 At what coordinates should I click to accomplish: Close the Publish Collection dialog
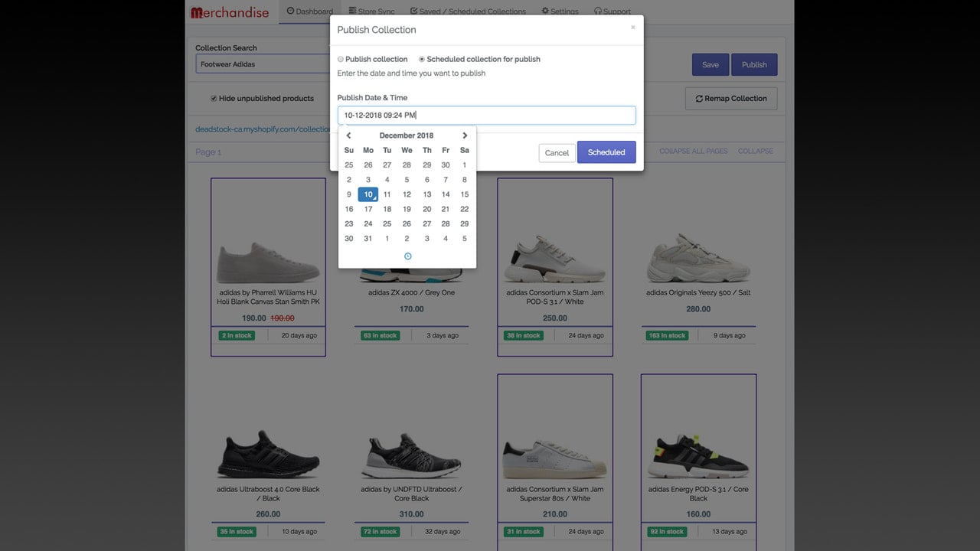pos(632,28)
